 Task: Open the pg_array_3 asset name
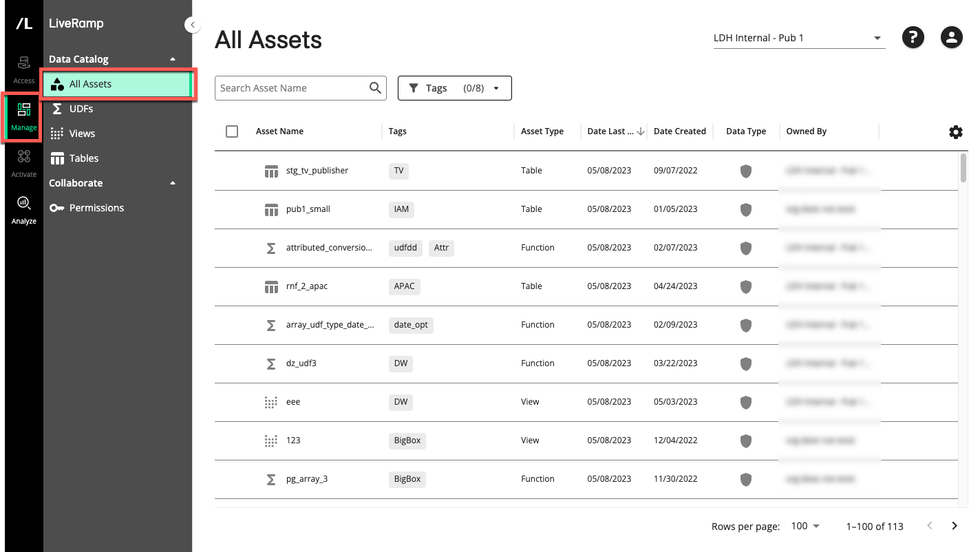[307, 479]
